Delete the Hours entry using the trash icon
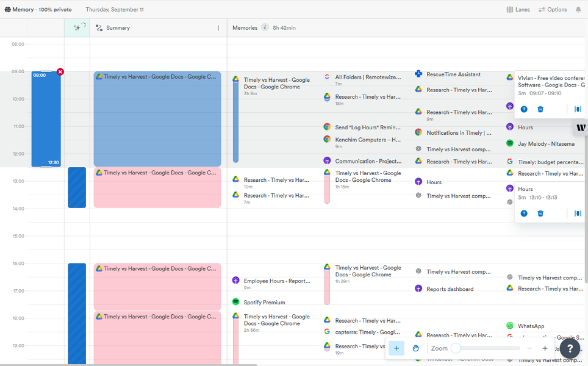Image resolution: width=588 pixels, height=366 pixels. click(540, 213)
